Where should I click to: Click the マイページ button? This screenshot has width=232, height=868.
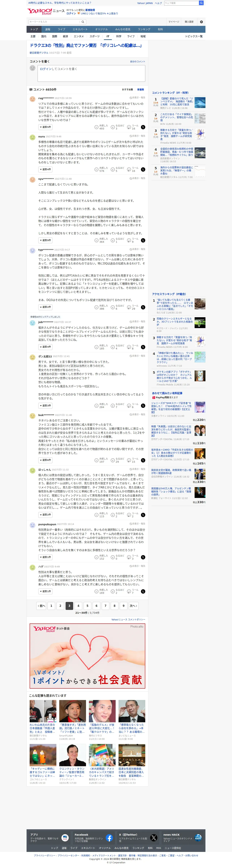(x=174, y=22)
